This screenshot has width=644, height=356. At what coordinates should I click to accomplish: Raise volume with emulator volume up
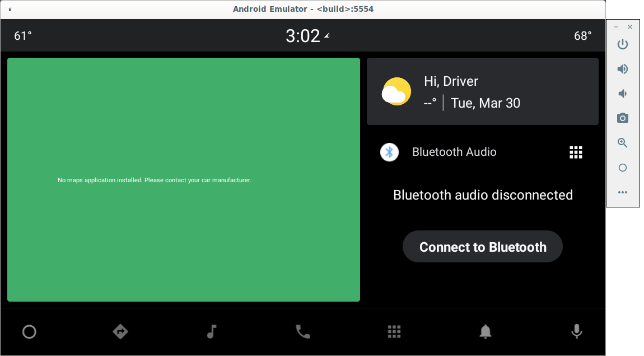(x=622, y=69)
